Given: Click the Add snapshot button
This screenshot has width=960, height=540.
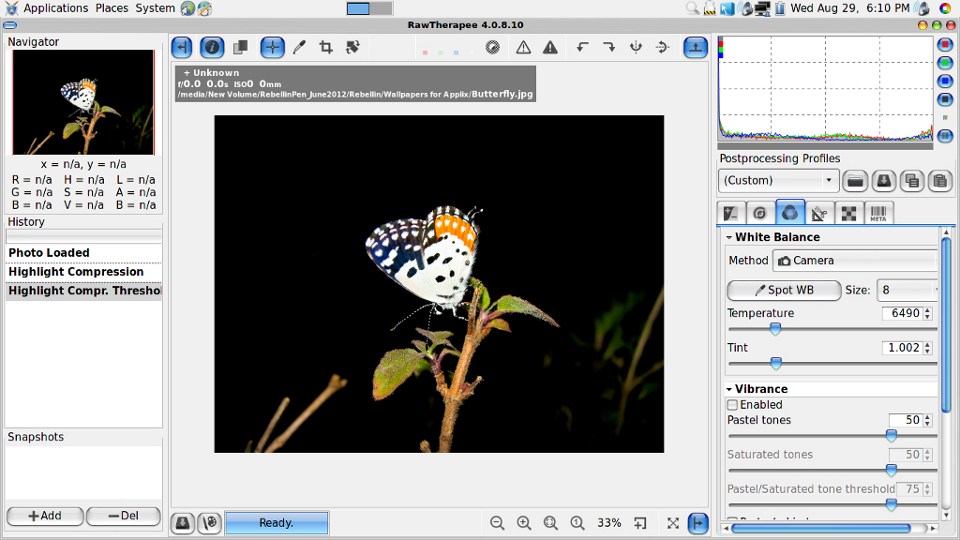Looking at the screenshot, I should (x=45, y=516).
